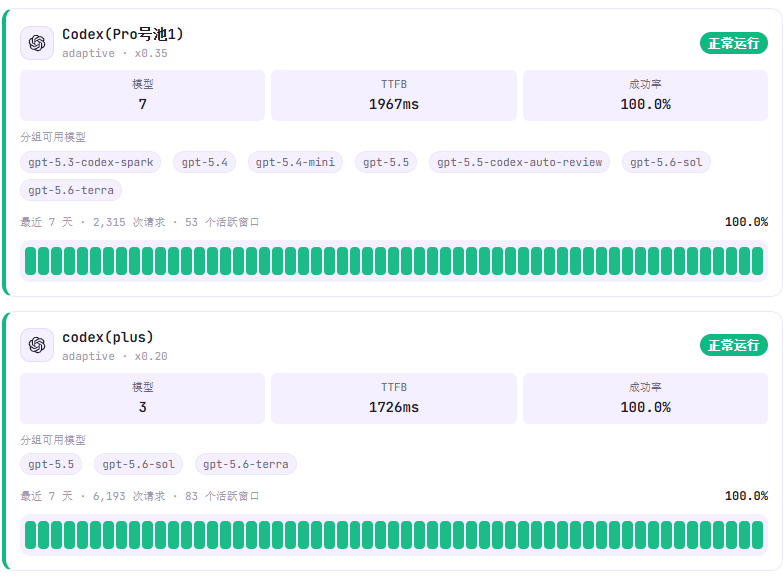Select gpt-5.6-terra tag in codex(plus) card
The image size is (783, 588).
[246, 464]
